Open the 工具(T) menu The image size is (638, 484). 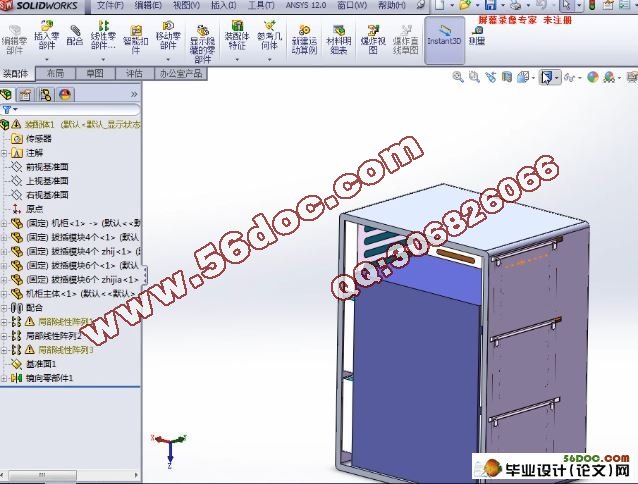[261, 5]
